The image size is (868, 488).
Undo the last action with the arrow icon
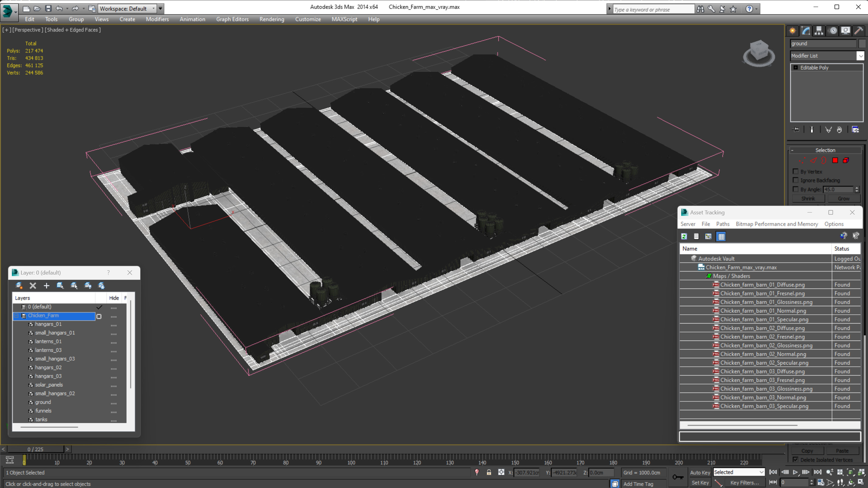[59, 9]
